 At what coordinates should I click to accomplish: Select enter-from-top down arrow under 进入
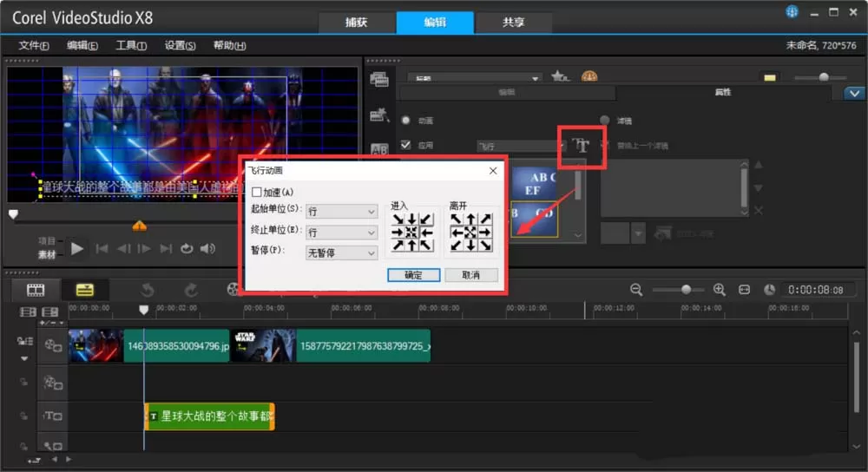(x=411, y=220)
